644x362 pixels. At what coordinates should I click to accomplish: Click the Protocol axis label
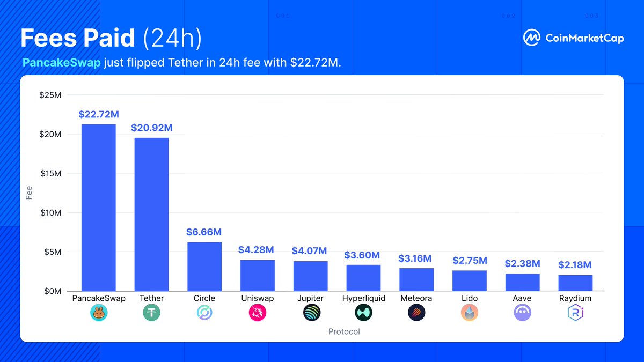point(344,332)
